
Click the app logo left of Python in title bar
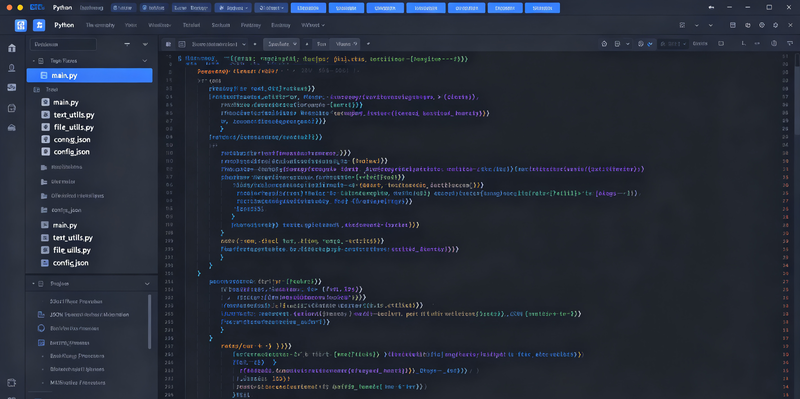click(x=37, y=8)
